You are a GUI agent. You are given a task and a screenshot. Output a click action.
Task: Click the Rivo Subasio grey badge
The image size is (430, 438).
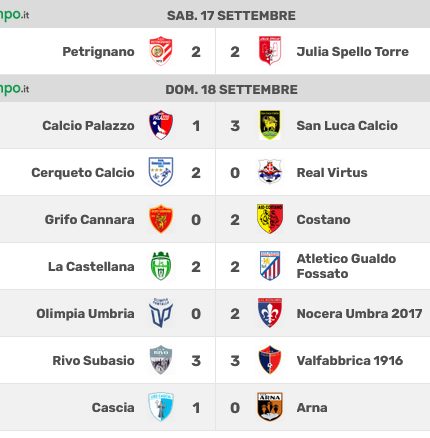pyautogui.click(x=161, y=360)
